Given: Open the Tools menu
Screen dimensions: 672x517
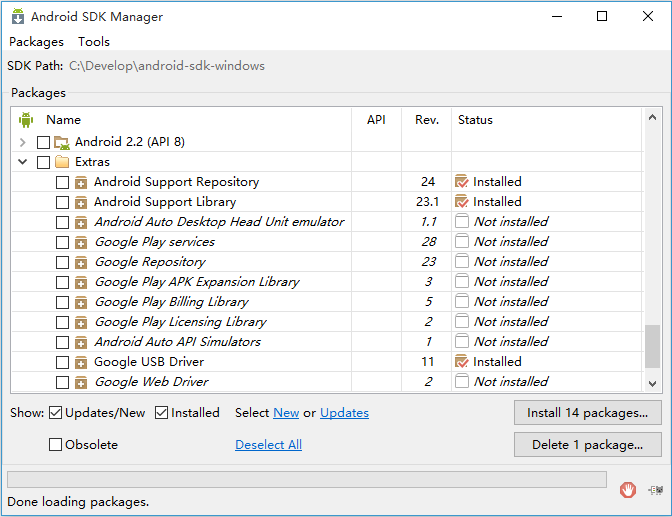Looking at the screenshot, I should [94, 42].
